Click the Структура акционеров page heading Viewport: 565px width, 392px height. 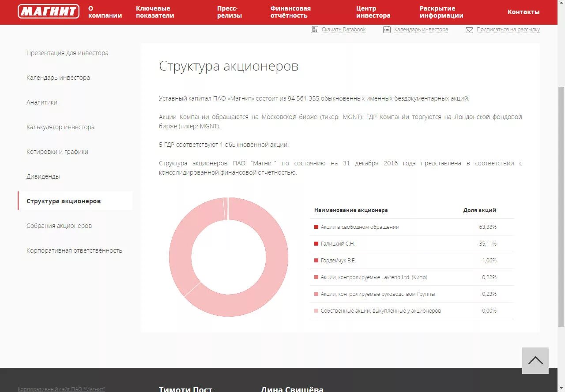click(x=229, y=66)
